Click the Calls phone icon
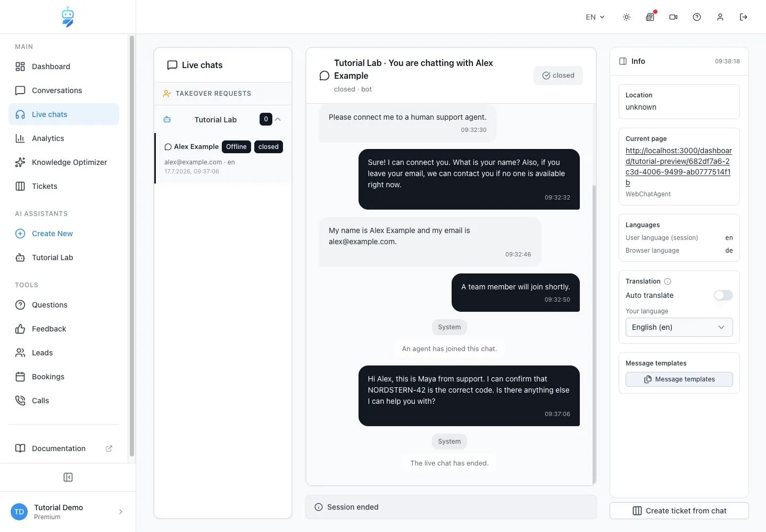This screenshot has height=532, width=766. [20, 401]
